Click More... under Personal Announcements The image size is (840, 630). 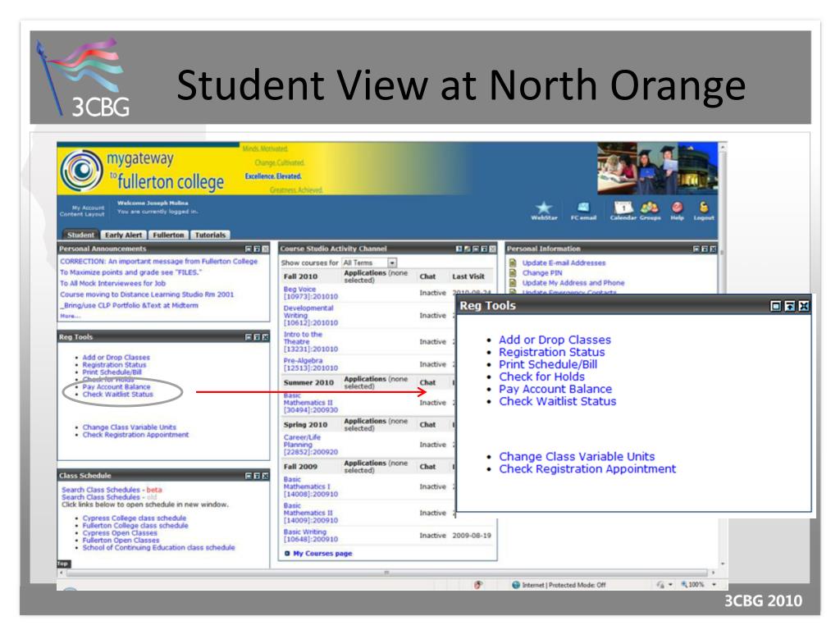pyautogui.click(x=70, y=316)
